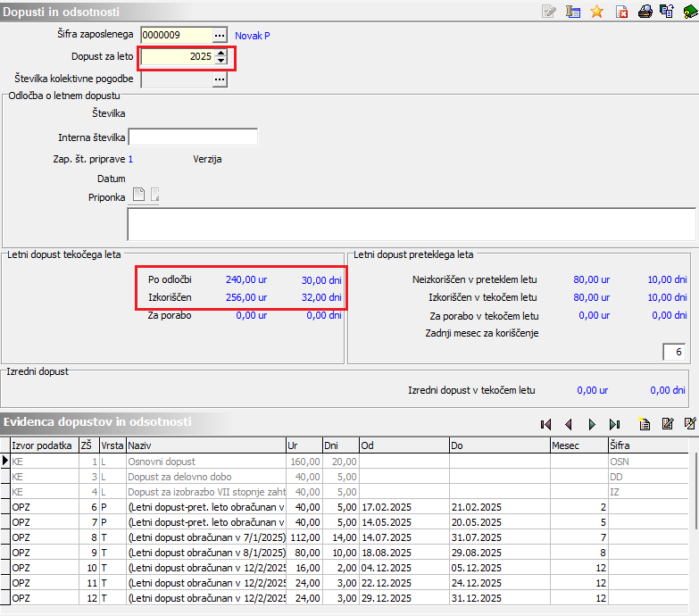Click the copy documents icon in toolbar
The image size is (699, 616).
[x=666, y=12]
